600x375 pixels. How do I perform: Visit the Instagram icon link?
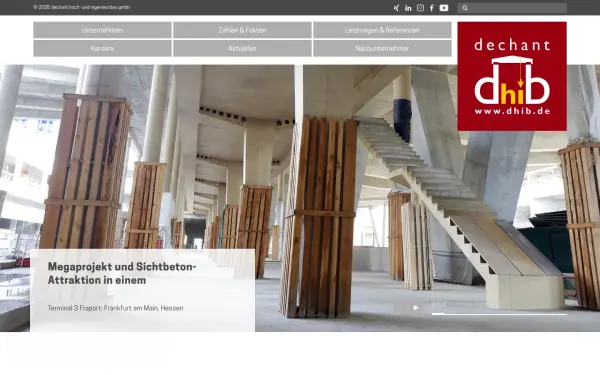(420, 8)
